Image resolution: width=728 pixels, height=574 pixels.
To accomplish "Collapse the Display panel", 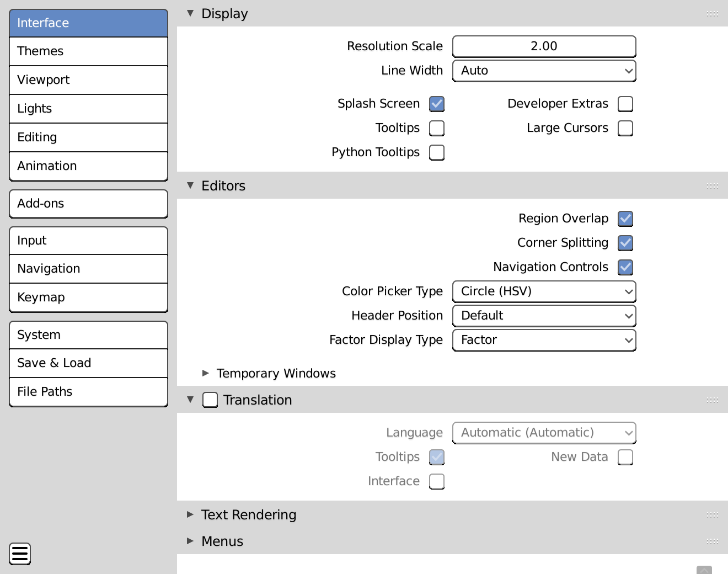I will click(190, 13).
